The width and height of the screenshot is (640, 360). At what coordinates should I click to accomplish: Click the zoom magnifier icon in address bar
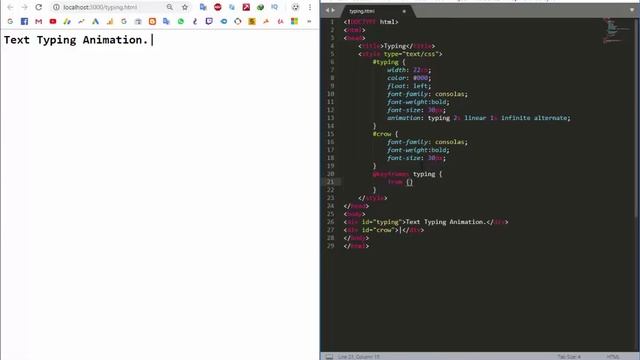click(x=170, y=7)
